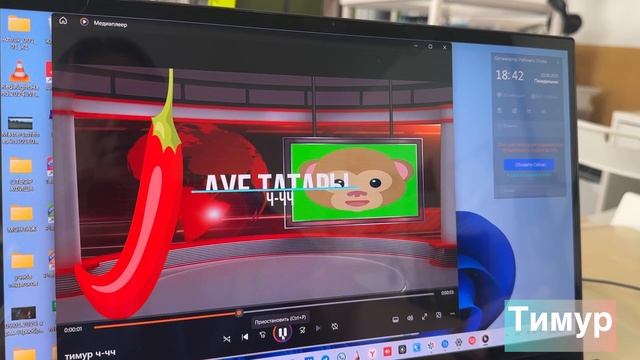
Task: Click the elapsed time 0:00:01
Action: (73, 329)
